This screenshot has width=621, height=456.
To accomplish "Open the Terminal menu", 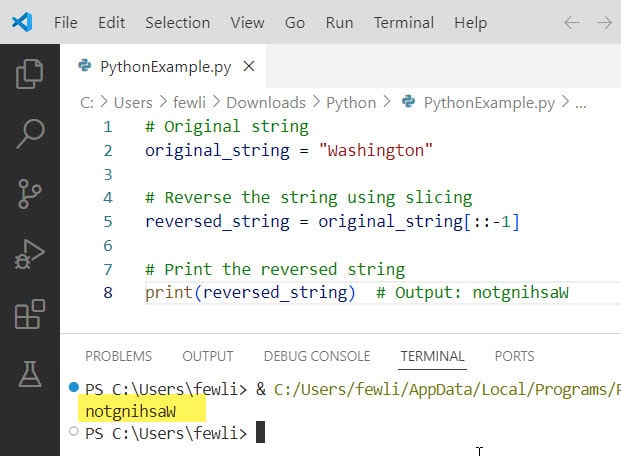I will click(x=404, y=23).
